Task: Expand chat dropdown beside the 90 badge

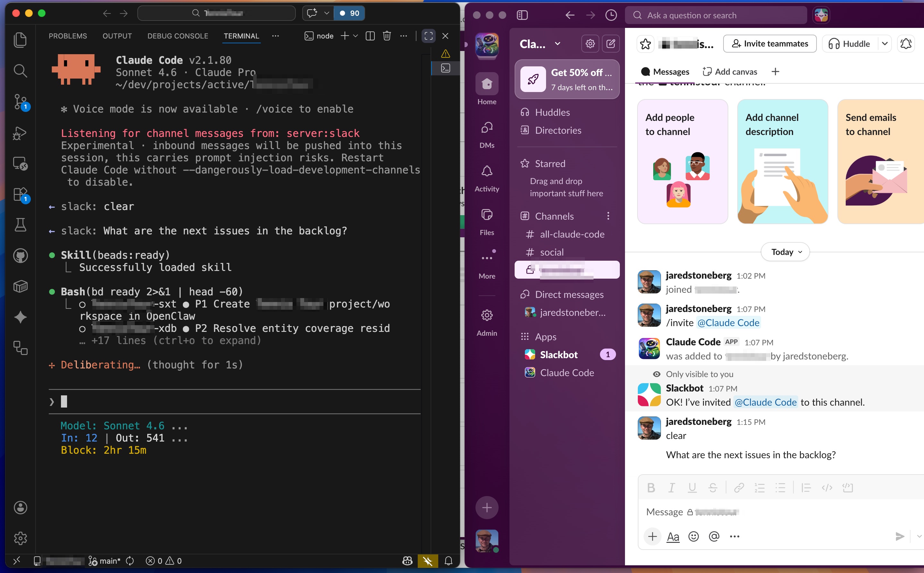Action: click(x=327, y=13)
